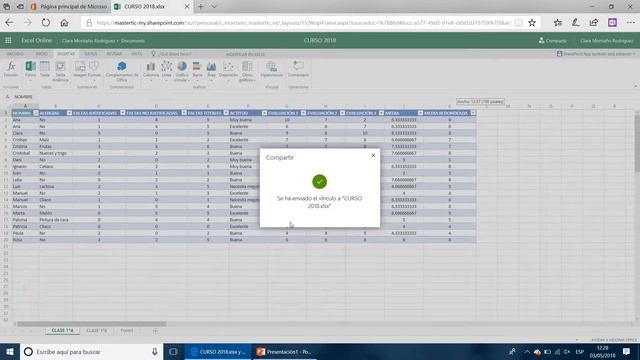Image resolution: width=640 pixels, height=360 pixels.
Task: Click the green success checkmark icon
Action: pos(320,182)
